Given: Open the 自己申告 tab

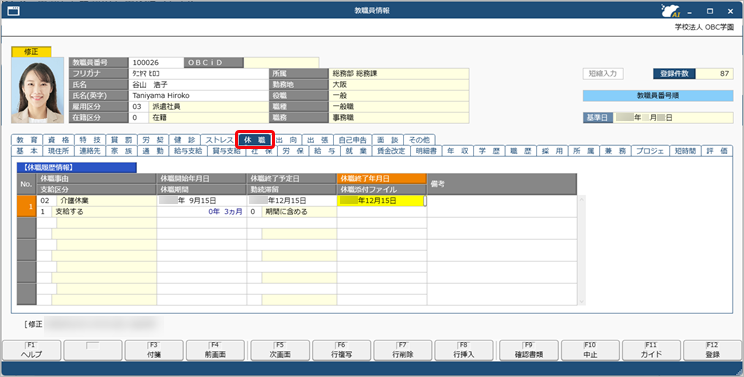Looking at the screenshot, I should coord(353,140).
